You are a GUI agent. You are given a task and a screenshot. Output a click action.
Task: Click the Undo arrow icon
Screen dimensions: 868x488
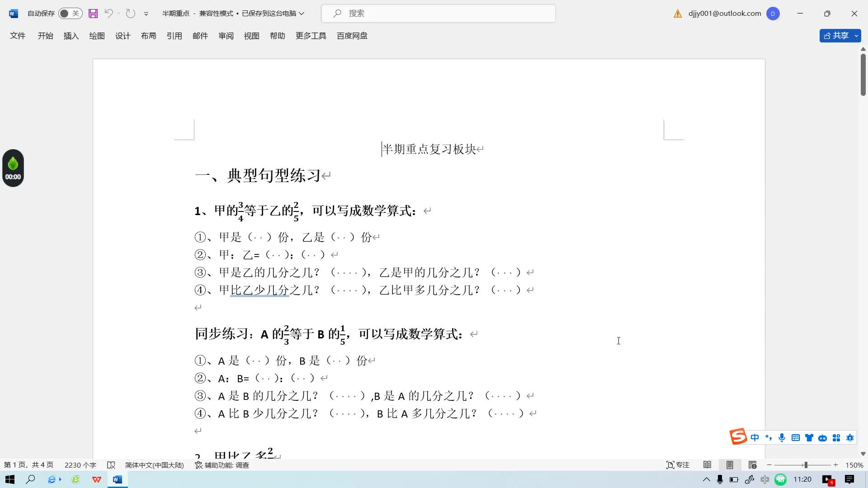[x=108, y=14]
